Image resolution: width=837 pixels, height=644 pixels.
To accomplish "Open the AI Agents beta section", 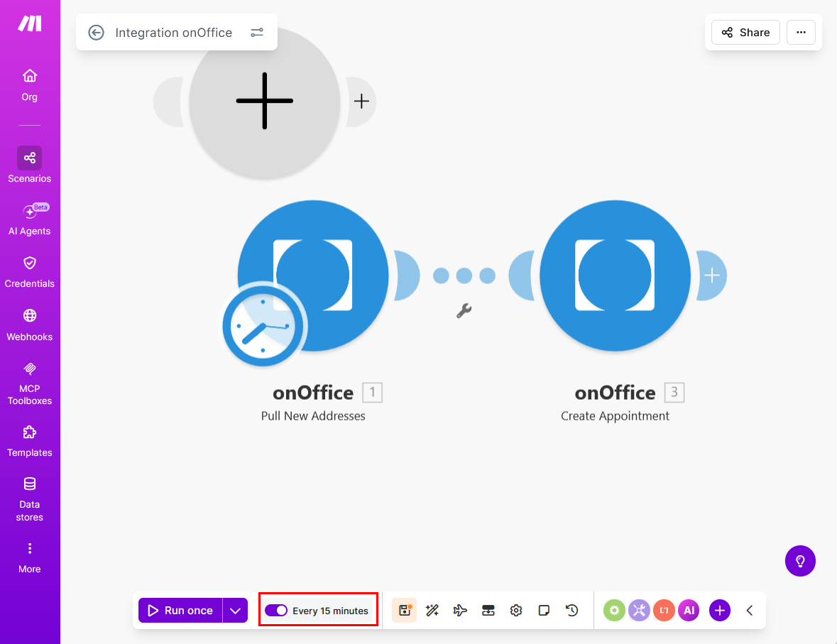I will [x=29, y=219].
